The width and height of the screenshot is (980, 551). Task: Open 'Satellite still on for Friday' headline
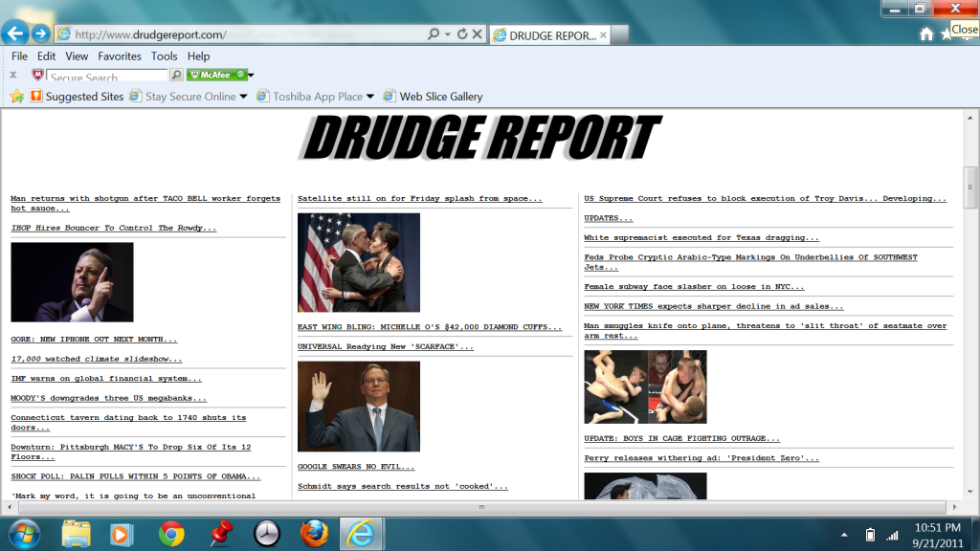coord(419,199)
